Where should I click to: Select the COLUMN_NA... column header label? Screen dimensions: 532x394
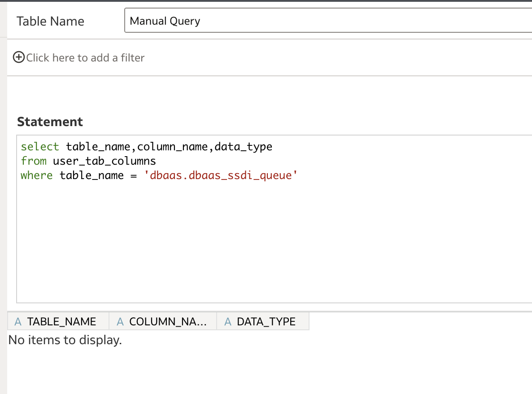pos(168,322)
